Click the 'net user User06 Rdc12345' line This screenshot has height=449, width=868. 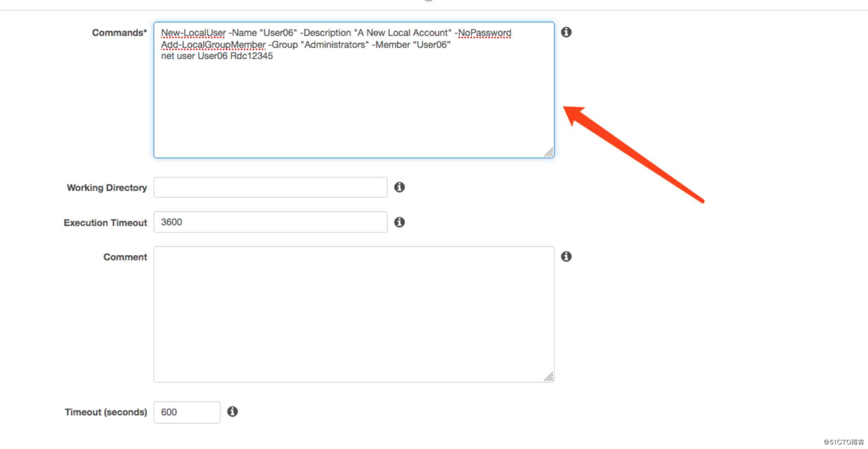(217, 56)
